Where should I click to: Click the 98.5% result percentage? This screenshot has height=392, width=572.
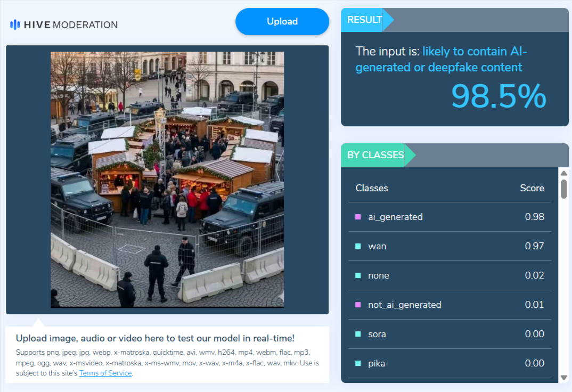(499, 96)
